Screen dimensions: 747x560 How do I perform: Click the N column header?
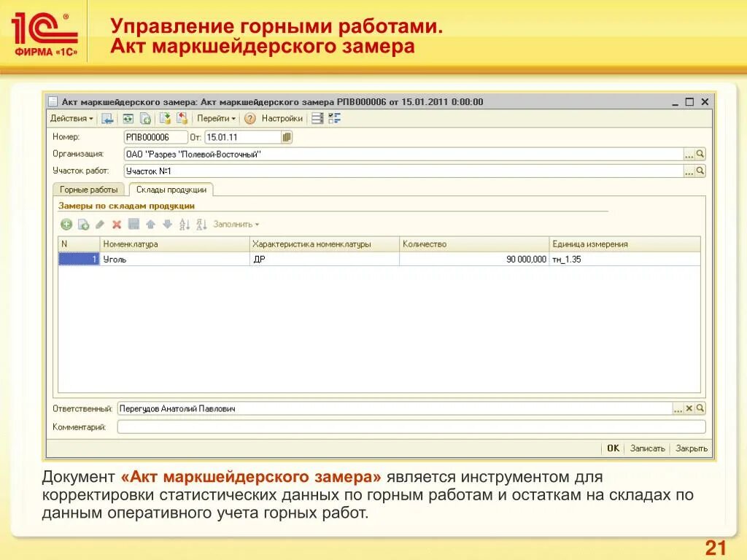tap(79, 244)
